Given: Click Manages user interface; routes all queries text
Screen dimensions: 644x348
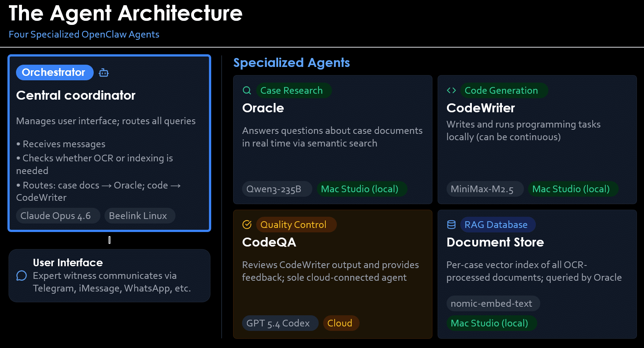Looking at the screenshot, I should (x=106, y=121).
